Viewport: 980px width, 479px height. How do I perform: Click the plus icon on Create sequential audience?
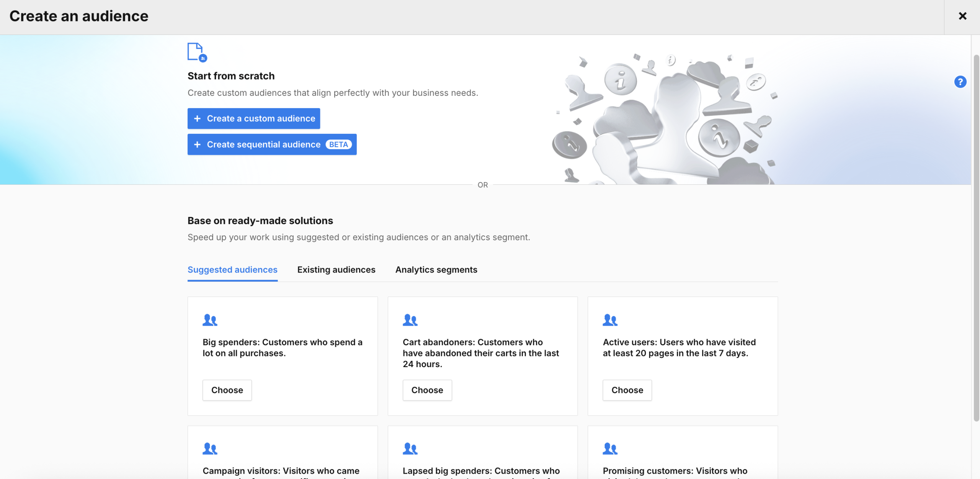click(198, 144)
